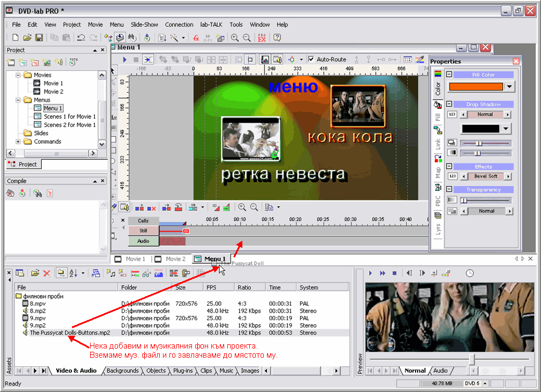
Task: Open the Layers stack icon in Properties
Action: click(438, 216)
